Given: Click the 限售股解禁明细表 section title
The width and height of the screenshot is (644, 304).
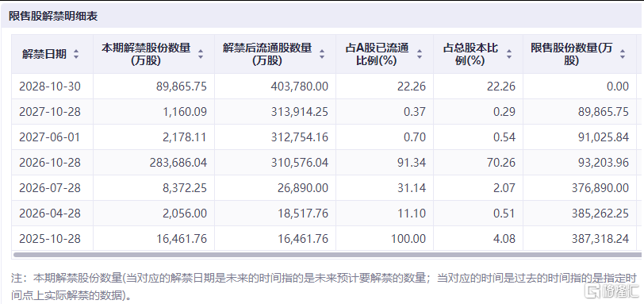Looking at the screenshot, I should (x=53, y=17).
